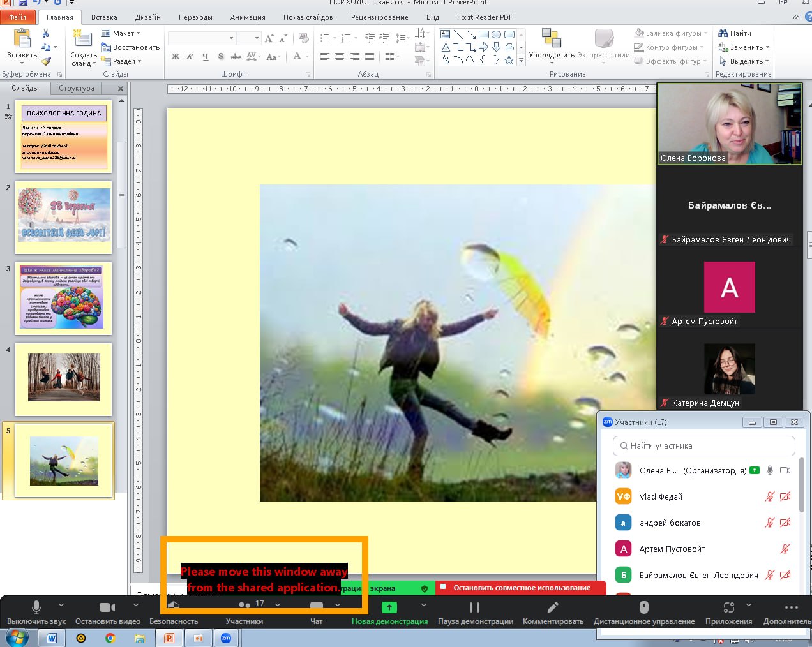
Task: Select slide 3 thumbnail with brain image
Action: [64, 298]
